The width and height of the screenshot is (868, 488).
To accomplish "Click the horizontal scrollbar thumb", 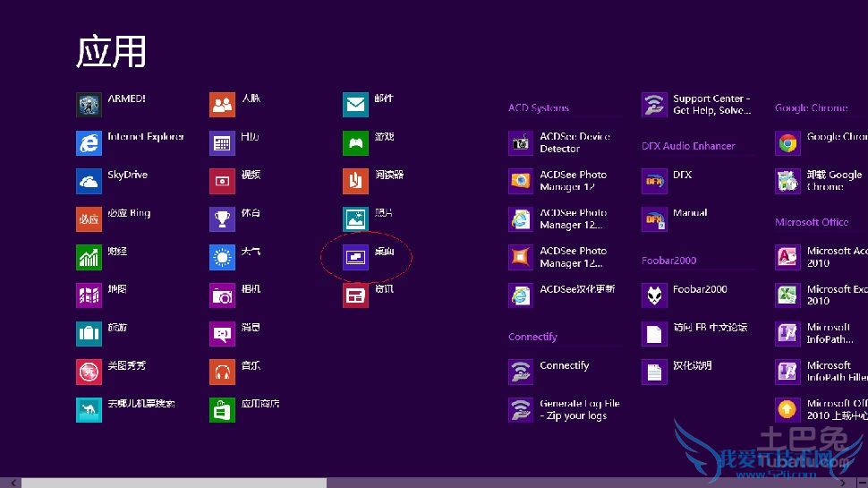I will click(174, 483).
